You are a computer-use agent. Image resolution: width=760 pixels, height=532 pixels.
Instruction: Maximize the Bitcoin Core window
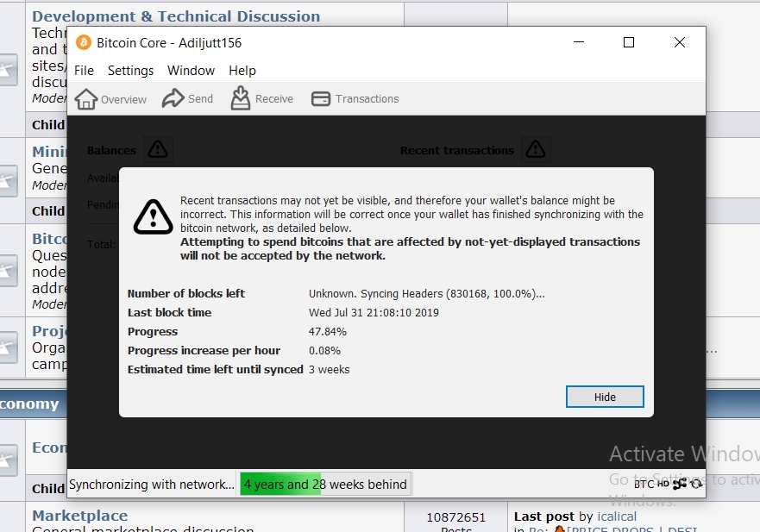pyautogui.click(x=629, y=42)
